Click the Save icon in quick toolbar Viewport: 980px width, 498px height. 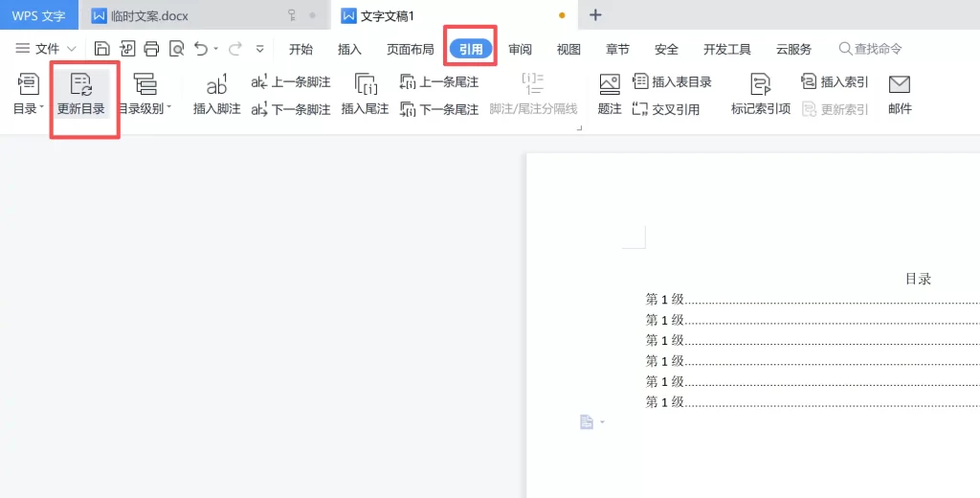tap(101, 49)
